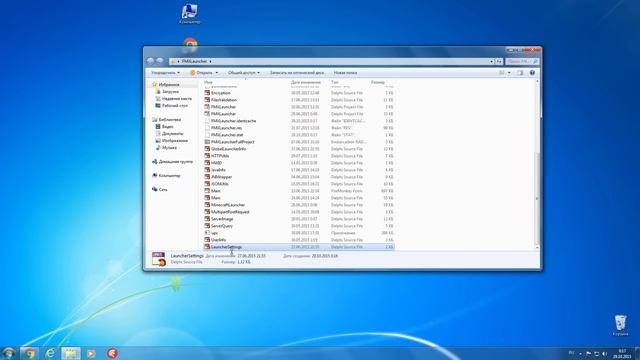The image size is (640, 360).
Task: Select Сеть in the navigation pane
Action: point(163,189)
